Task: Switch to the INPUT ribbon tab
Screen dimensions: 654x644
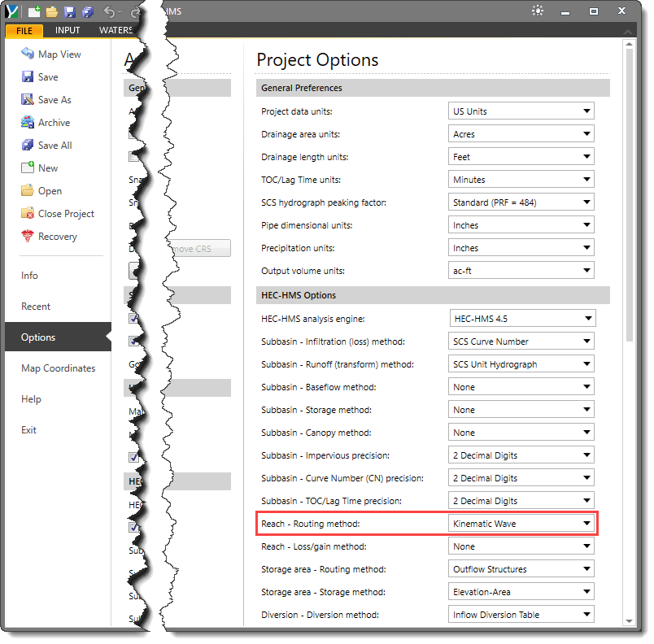Action: click(68, 29)
